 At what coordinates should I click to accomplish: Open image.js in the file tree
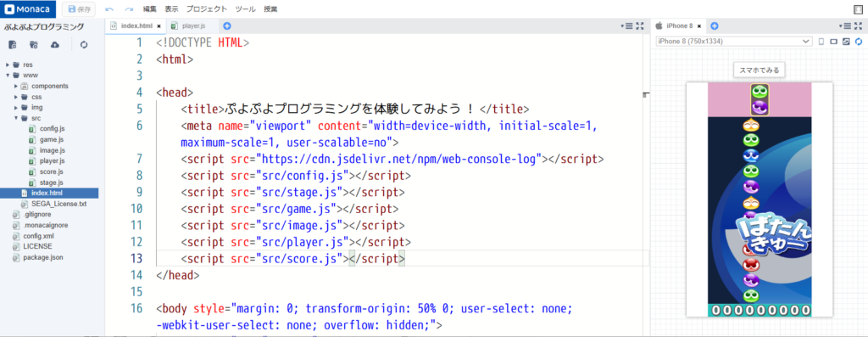pyautogui.click(x=52, y=150)
